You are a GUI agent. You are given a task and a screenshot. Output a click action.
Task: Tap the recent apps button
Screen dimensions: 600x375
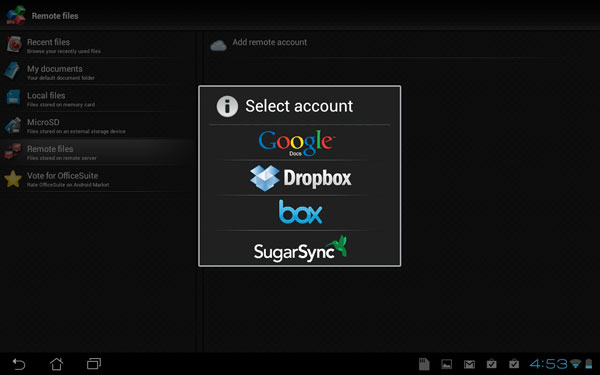94,364
